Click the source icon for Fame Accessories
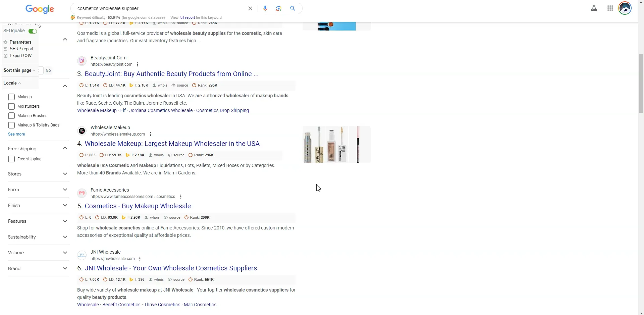 point(166,217)
